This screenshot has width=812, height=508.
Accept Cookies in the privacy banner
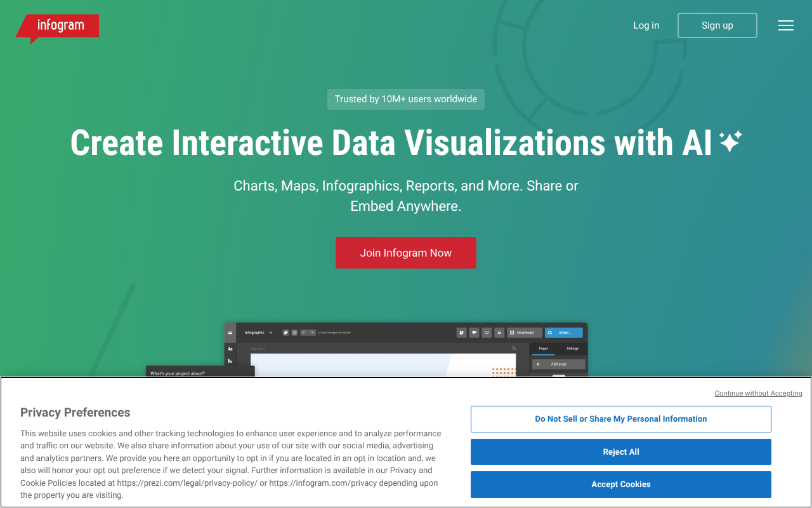(x=620, y=484)
